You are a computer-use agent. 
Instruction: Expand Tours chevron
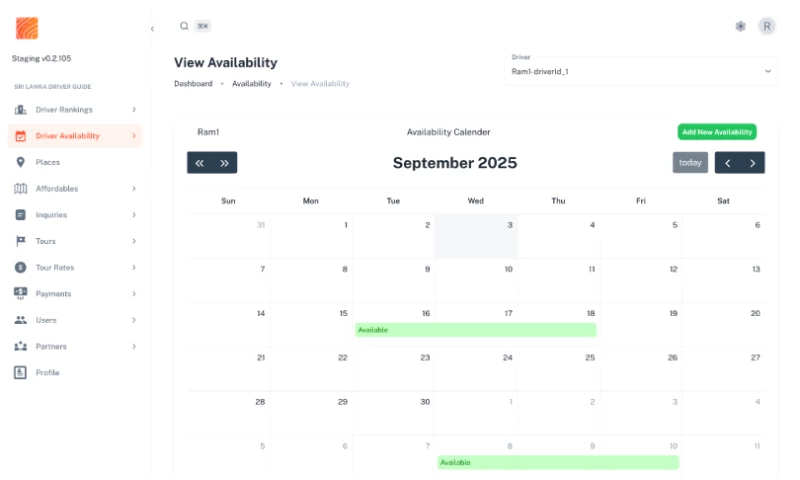(x=134, y=241)
